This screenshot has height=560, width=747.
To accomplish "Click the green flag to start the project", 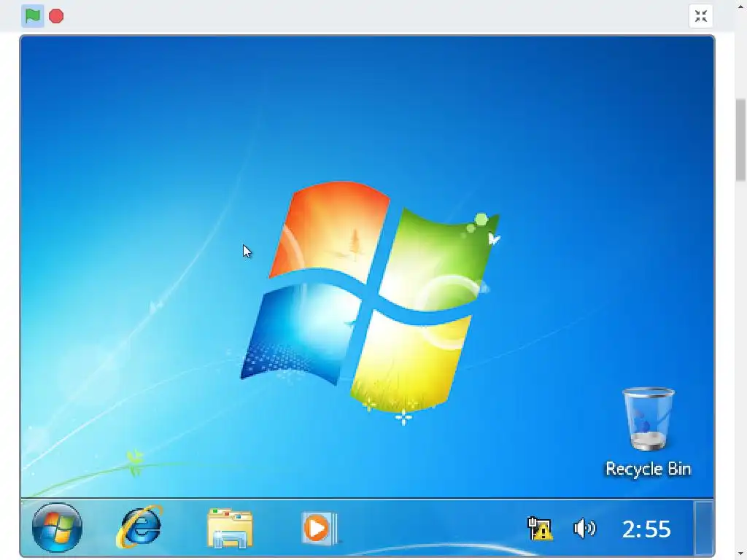I will pos(32,16).
